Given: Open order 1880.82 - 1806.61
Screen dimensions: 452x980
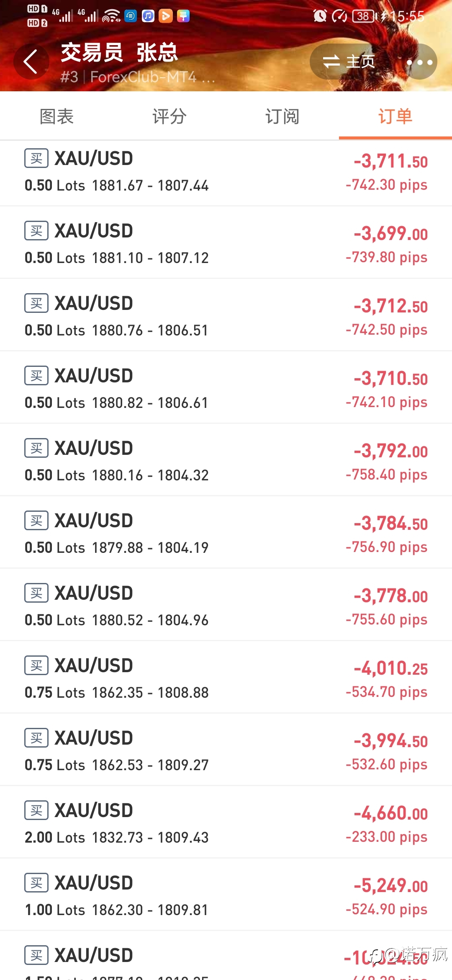Looking at the screenshot, I should coord(226,387).
